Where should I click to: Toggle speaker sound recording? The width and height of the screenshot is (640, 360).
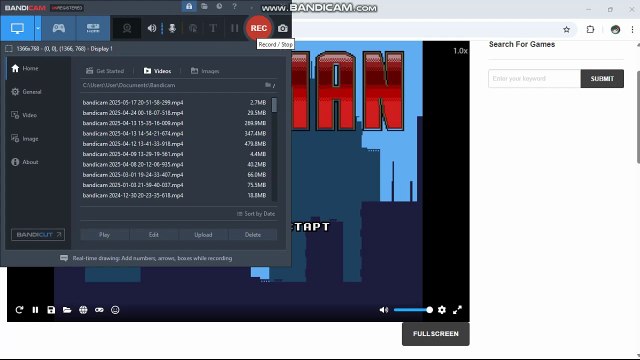(x=152, y=28)
